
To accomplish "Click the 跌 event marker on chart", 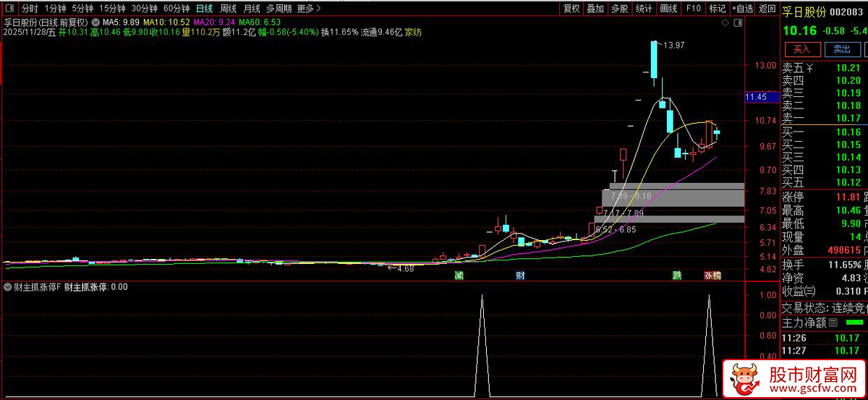I will (x=677, y=276).
